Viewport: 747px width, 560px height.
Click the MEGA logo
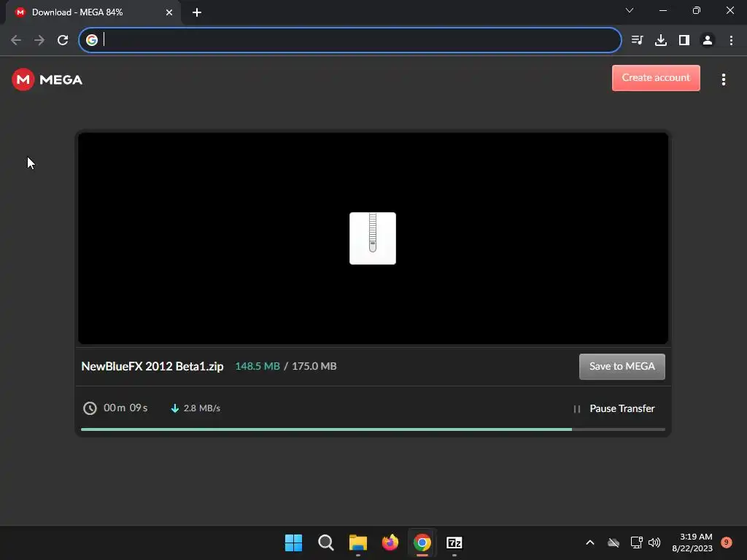[x=47, y=79]
